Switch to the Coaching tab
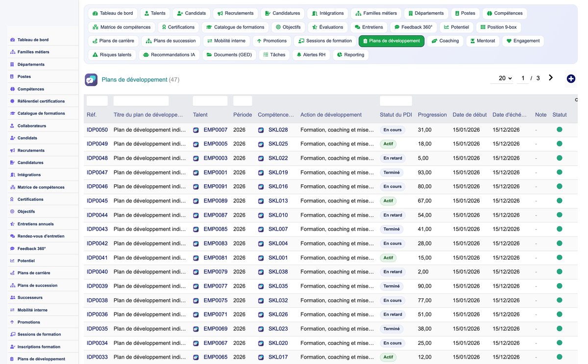Screen dimensions: 588x364 click(445, 41)
